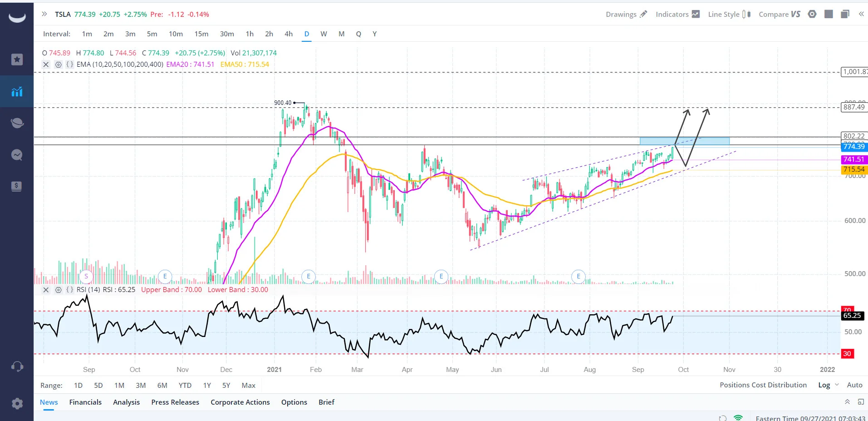Image resolution: width=868 pixels, height=421 pixels.
Task: Open chart settings hexagon icon
Action: (x=812, y=14)
